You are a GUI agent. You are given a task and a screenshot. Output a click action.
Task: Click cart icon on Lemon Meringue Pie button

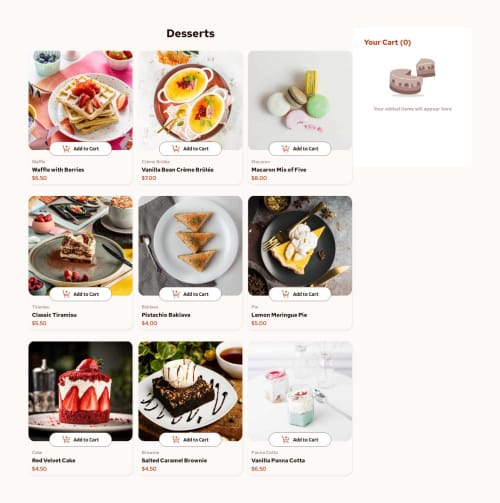[286, 294]
